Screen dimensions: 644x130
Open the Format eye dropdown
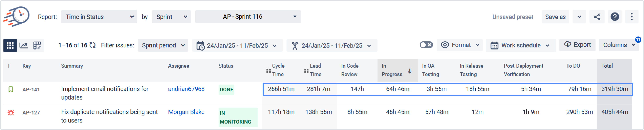point(460,45)
